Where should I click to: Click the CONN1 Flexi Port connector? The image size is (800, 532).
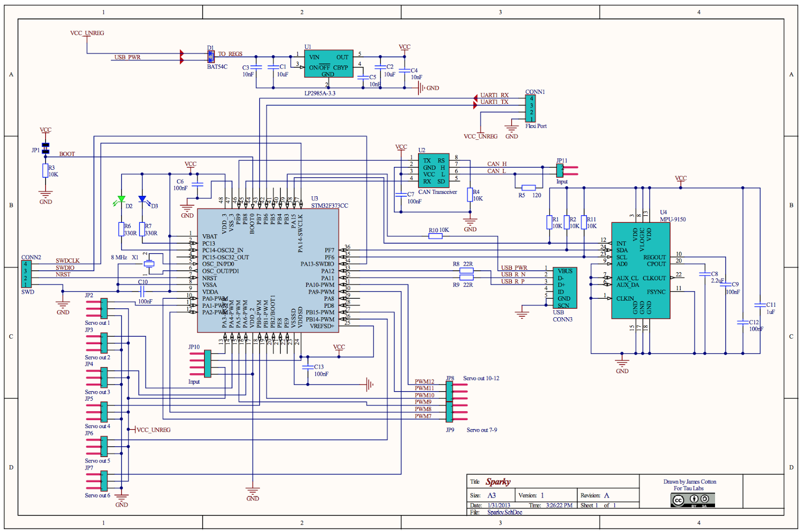tap(531, 109)
